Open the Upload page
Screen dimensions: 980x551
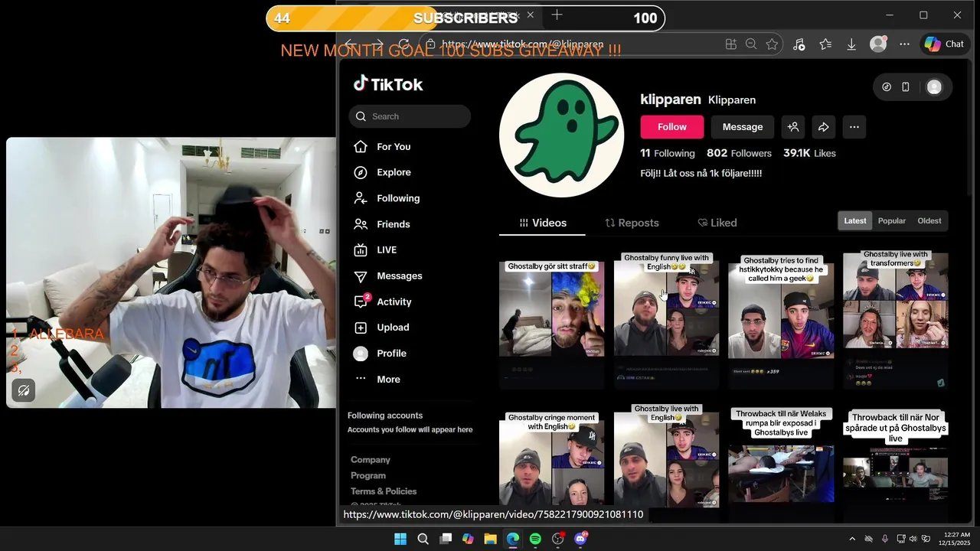tap(381, 328)
